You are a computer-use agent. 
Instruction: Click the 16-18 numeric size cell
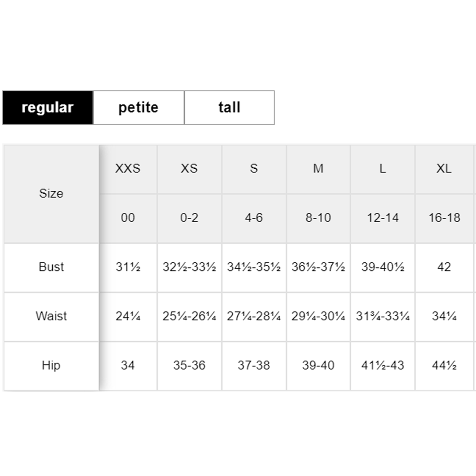(444, 218)
